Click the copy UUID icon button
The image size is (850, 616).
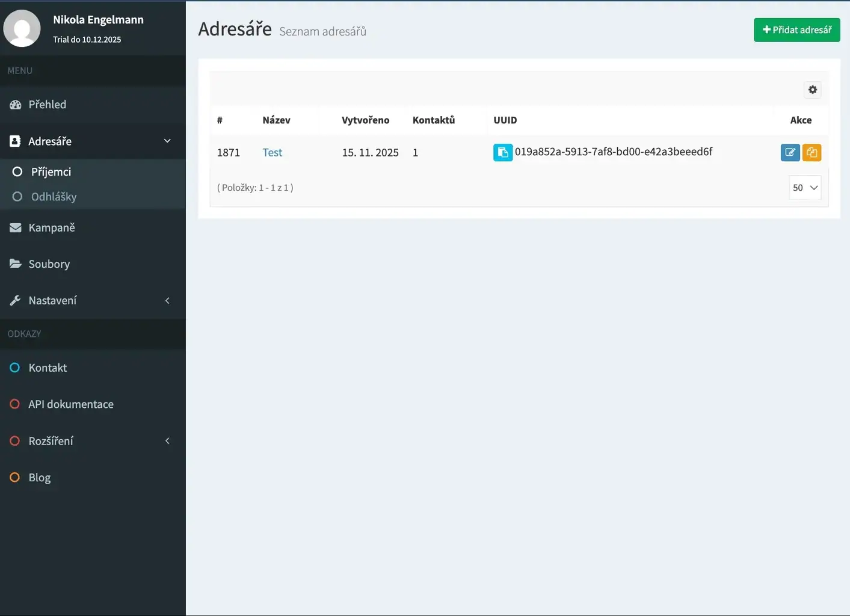[502, 153]
